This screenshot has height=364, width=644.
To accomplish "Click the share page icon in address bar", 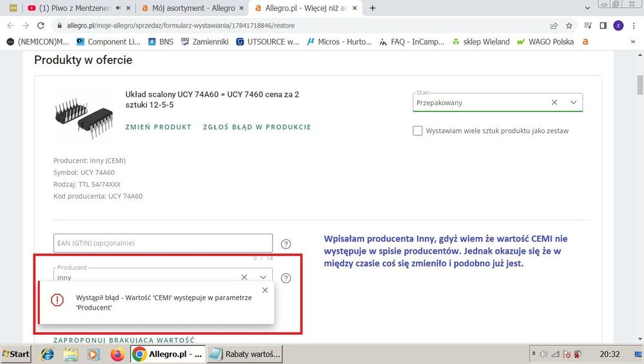I will point(554,26).
